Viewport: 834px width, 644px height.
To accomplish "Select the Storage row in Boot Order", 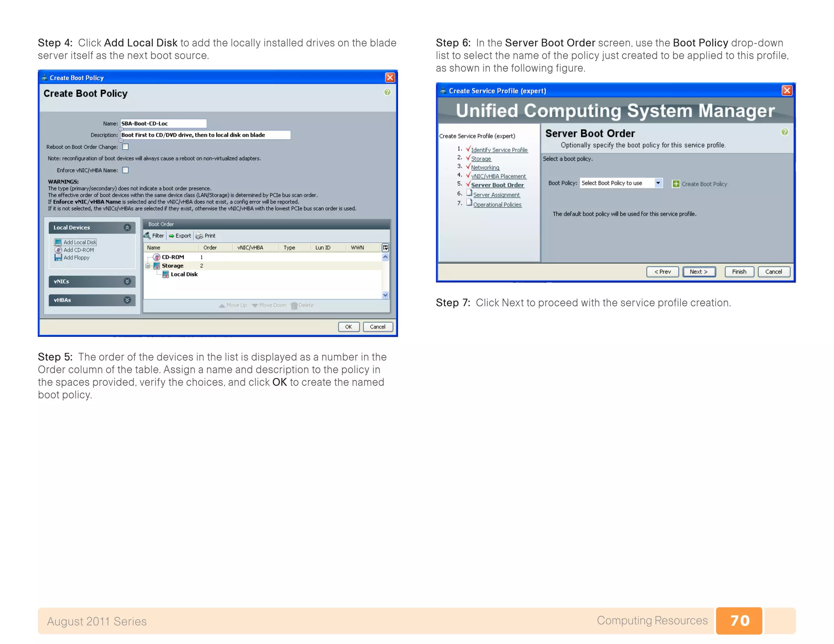I will coord(263,266).
